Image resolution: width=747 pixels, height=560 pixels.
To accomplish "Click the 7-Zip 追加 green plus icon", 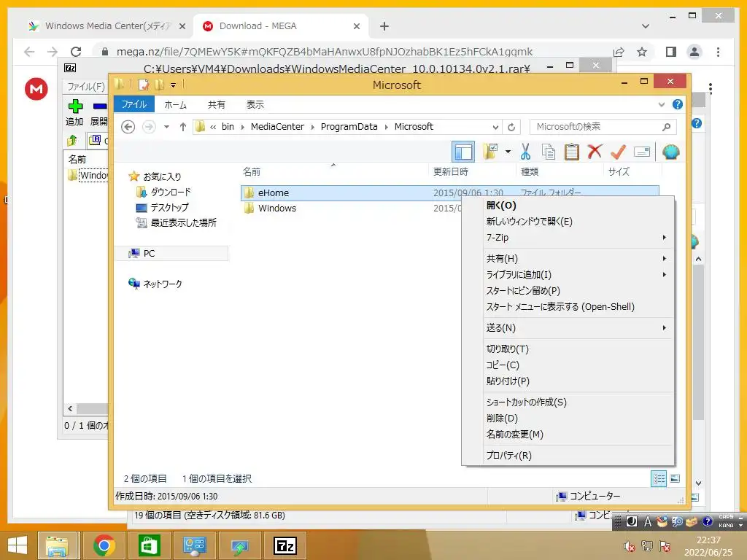I will 75,106.
